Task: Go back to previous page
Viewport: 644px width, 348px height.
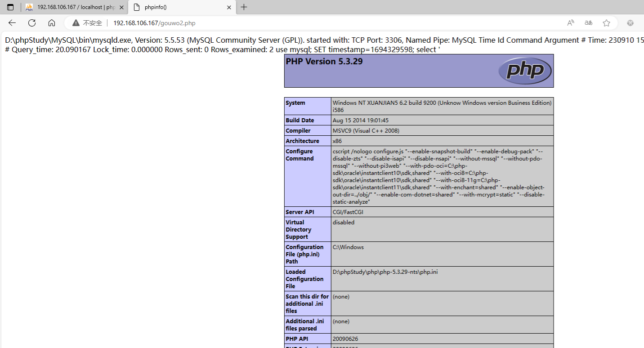Action: (12, 23)
